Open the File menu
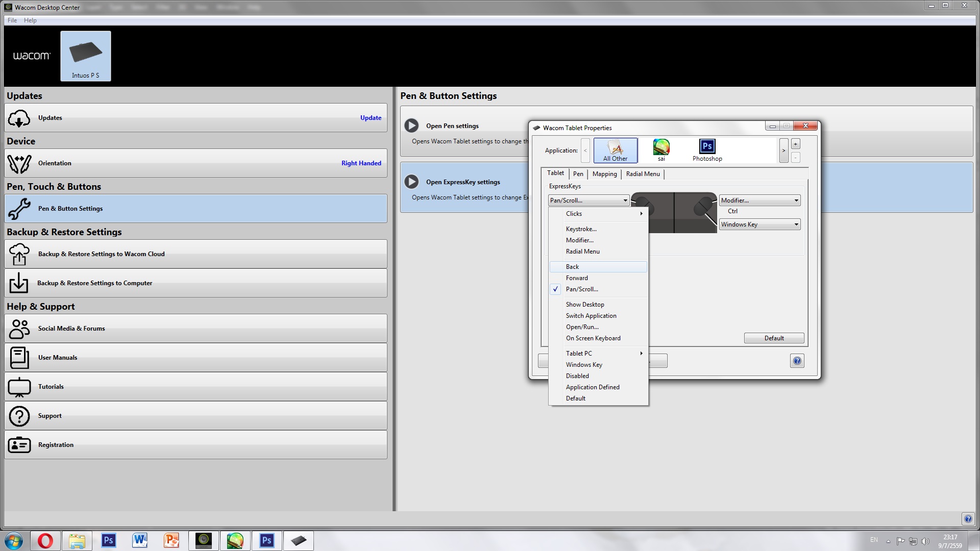Viewport: 980px width, 551px height. [12, 20]
